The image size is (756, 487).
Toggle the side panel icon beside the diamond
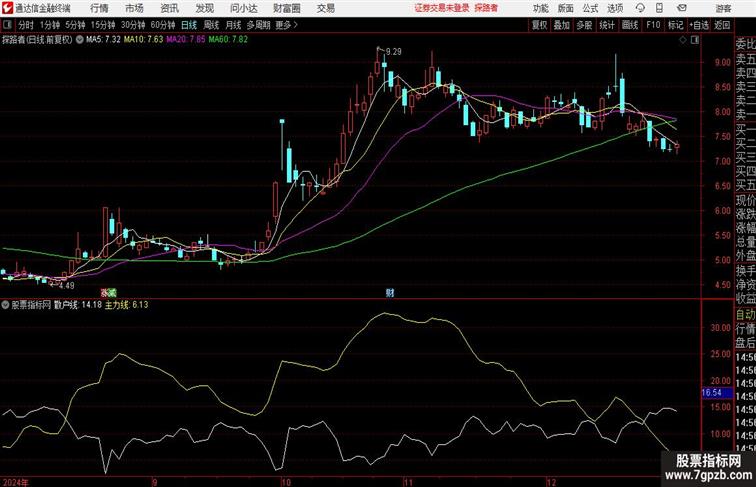coord(695,40)
